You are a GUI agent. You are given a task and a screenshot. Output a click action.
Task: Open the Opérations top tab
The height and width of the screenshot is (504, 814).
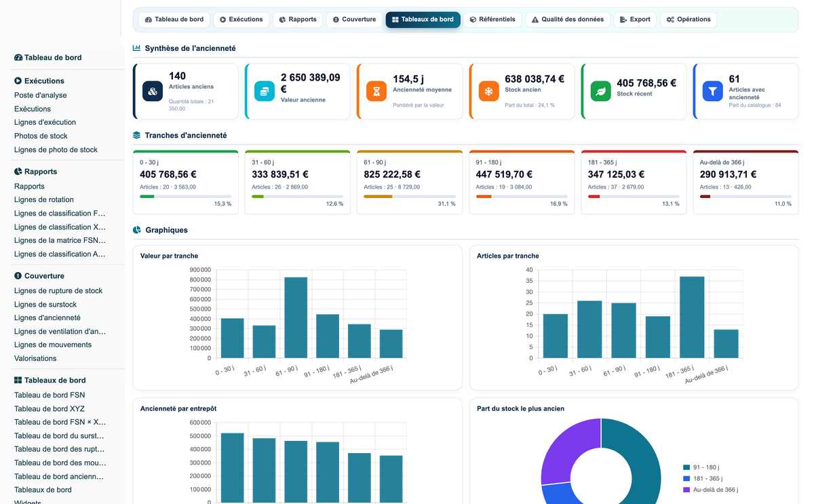pos(689,20)
